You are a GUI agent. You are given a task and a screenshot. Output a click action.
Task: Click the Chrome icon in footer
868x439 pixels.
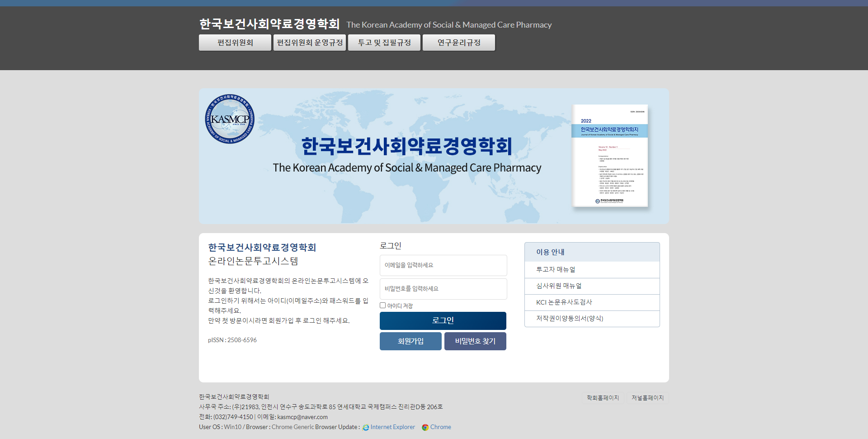point(425,427)
